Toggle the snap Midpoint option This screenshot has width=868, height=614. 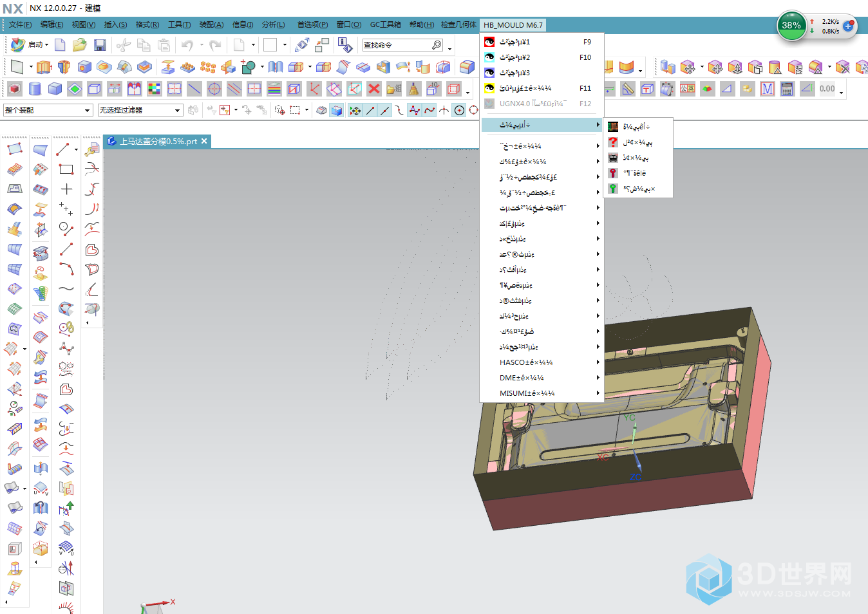(x=384, y=110)
